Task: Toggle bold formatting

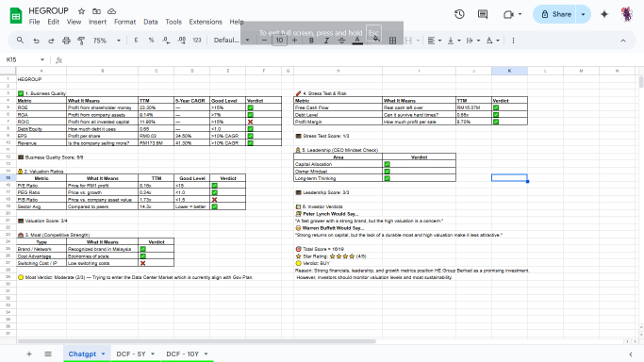Action: [311, 41]
